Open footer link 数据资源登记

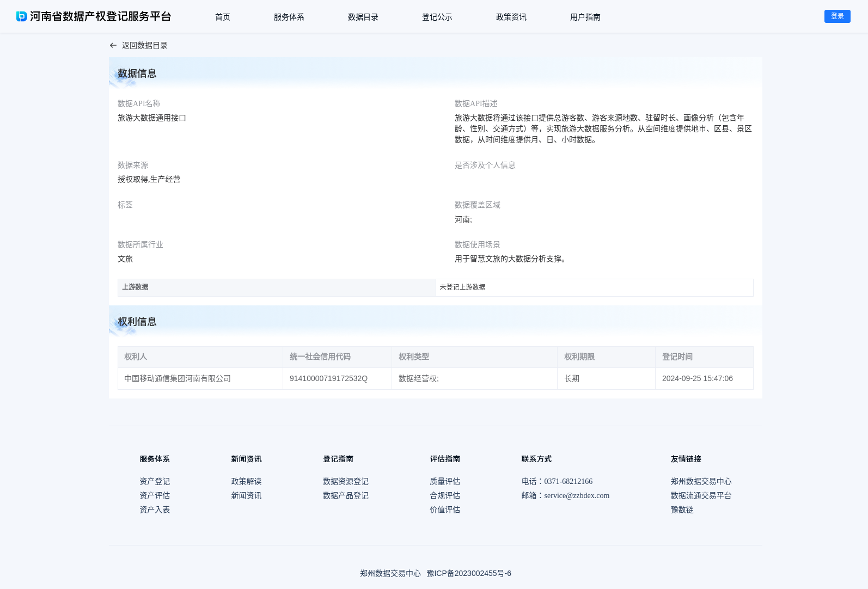click(346, 481)
